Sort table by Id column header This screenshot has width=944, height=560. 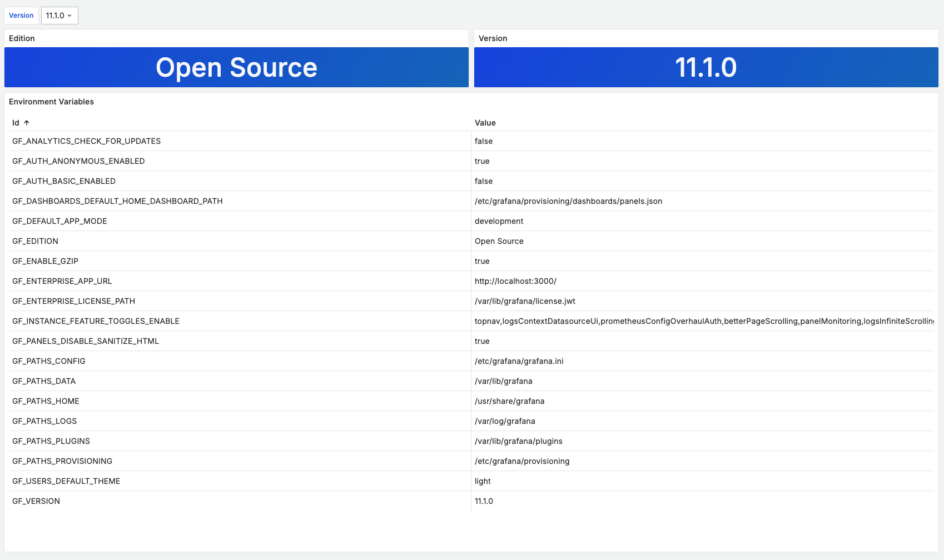(21, 123)
